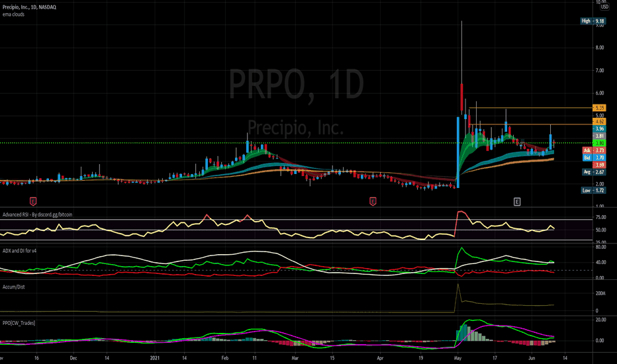Click the red earnings E marker near November 16
Screen dimensions: 617x364
(x=33, y=202)
